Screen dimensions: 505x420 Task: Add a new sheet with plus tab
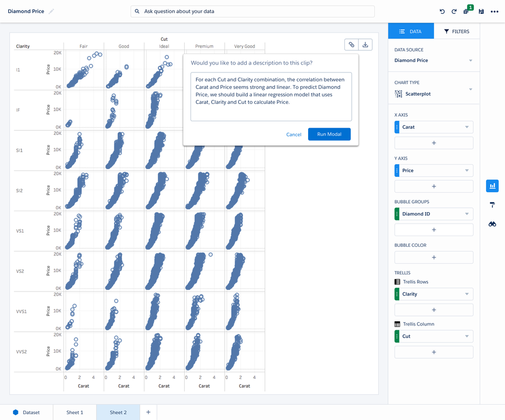pyautogui.click(x=148, y=412)
